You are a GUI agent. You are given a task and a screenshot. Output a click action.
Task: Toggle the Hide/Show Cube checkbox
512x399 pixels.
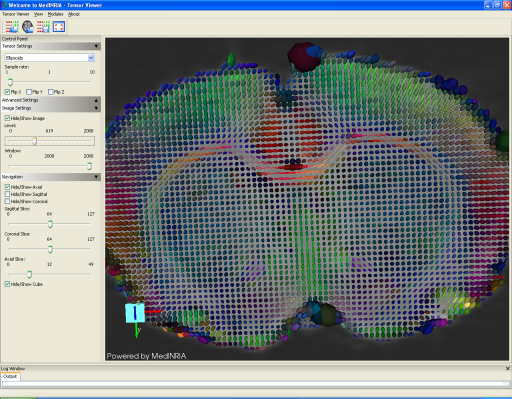pyautogui.click(x=7, y=284)
